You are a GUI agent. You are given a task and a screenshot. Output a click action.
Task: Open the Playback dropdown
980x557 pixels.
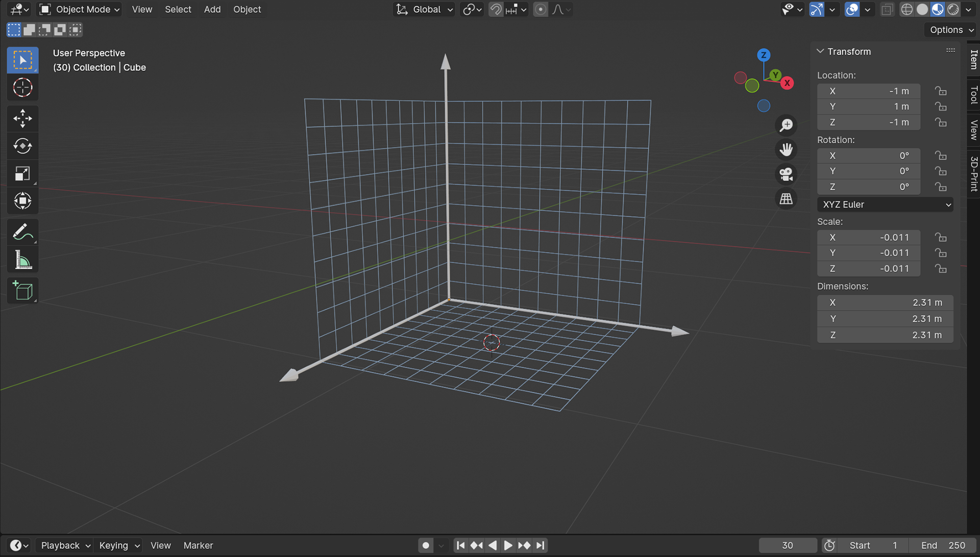(65, 545)
